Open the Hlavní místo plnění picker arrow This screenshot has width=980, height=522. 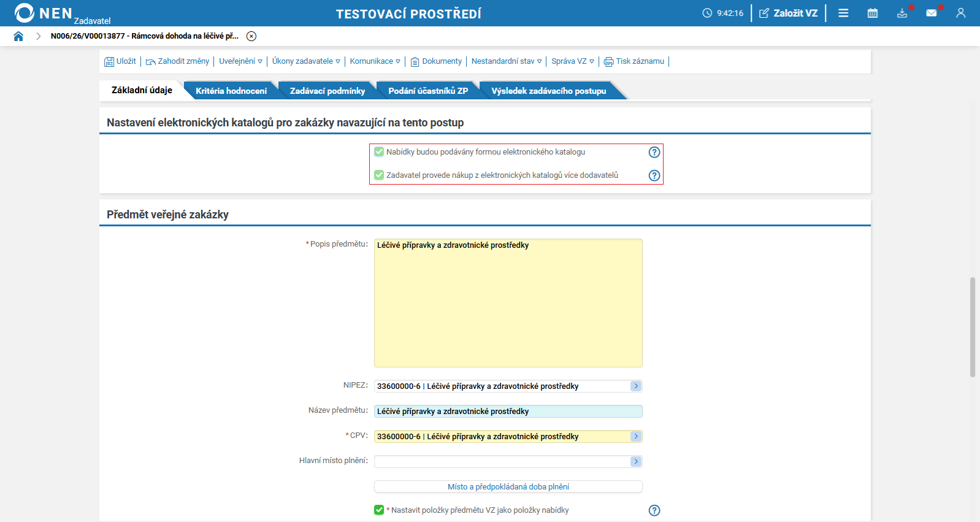(x=636, y=462)
